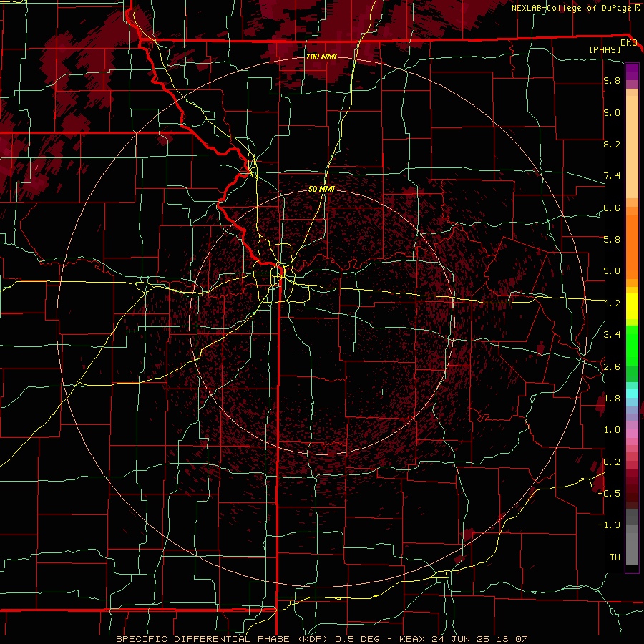The image size is (644, 644).
Task: Click the 0.2 legend value
Action: click(x=612, y=462)
